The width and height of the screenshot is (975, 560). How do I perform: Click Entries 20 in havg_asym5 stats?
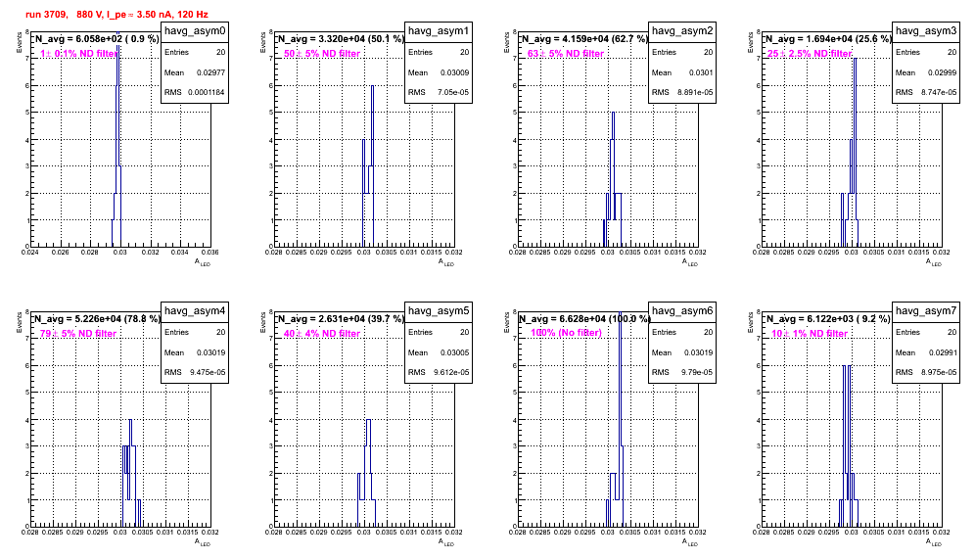(439, 332)
